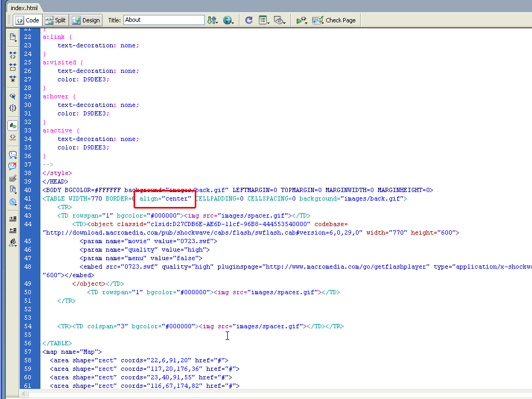Open the Validate Markup dropdown

coord(302,20)
